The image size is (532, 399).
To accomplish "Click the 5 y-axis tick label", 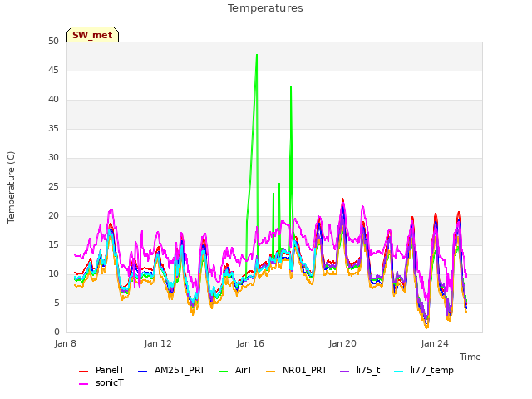I will click(57, 303).
